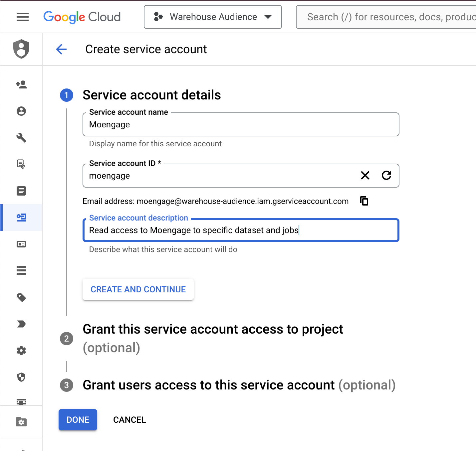Regenerate the Service account ID
476x451 pixels.
tap(386, 175)
